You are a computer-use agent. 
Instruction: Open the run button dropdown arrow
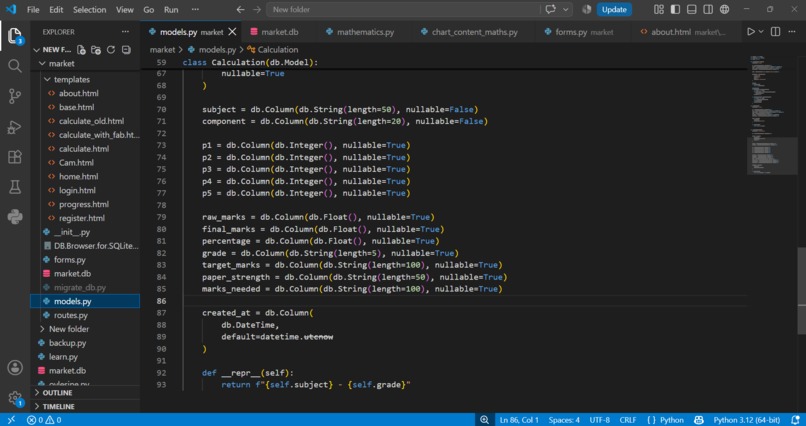tap(761, 32)
